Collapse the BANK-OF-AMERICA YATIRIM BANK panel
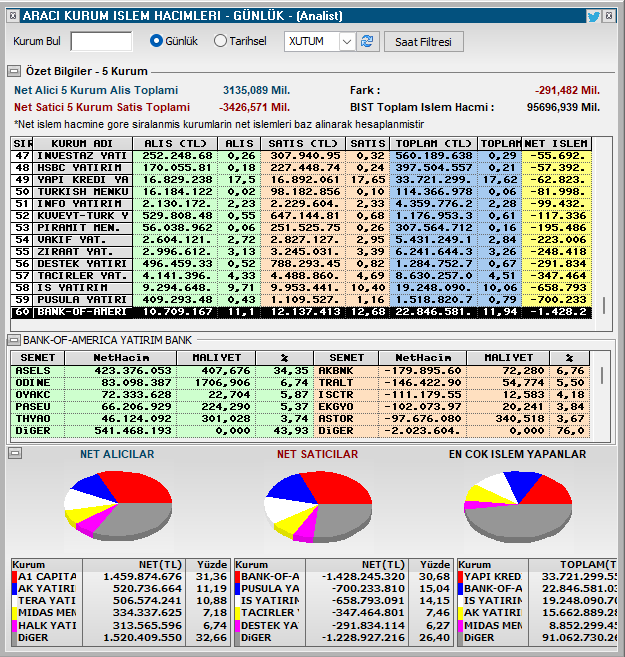This screenshot has width=625, height=657. pyautogui.click(x=14, y=340)
